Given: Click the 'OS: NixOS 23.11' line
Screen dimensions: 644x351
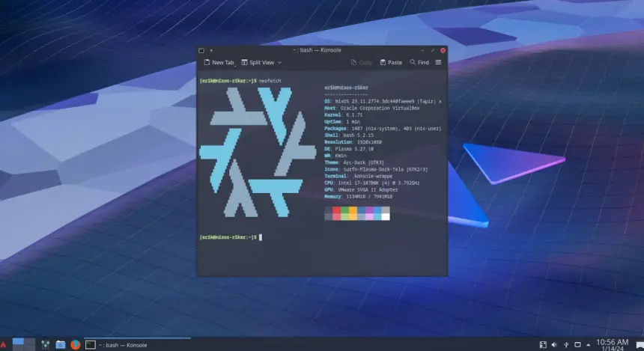Looking at the screenshot, I should [383, 101].
